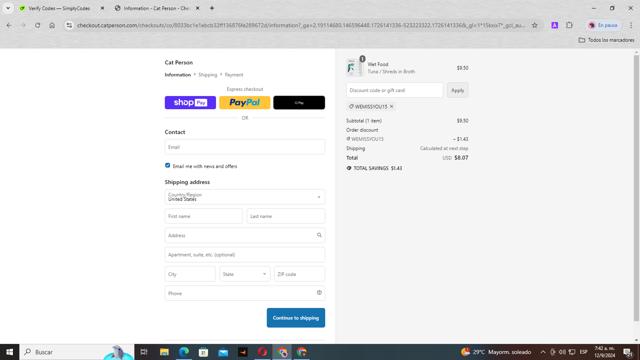640x360 pixels.
Task: Open a new browser tab
Action: [x=212, y=8]
